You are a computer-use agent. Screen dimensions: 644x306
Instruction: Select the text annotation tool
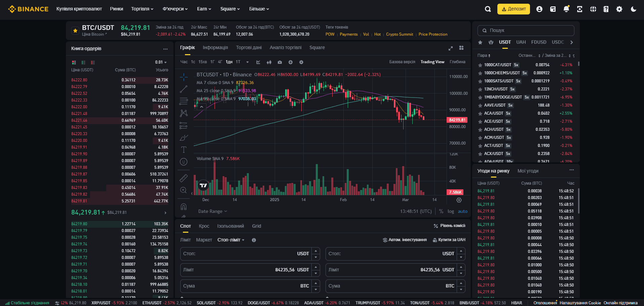[x=184, y=150]
